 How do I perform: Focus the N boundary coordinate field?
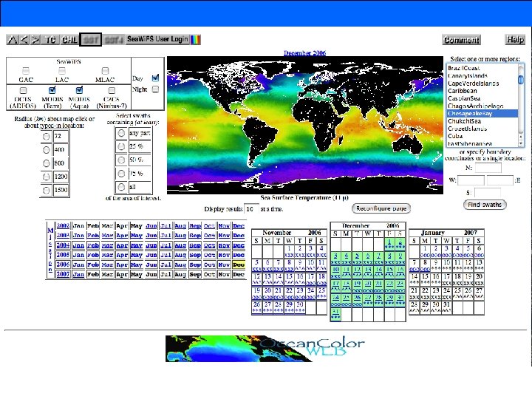pyautogui.click(x=488, y=168)
